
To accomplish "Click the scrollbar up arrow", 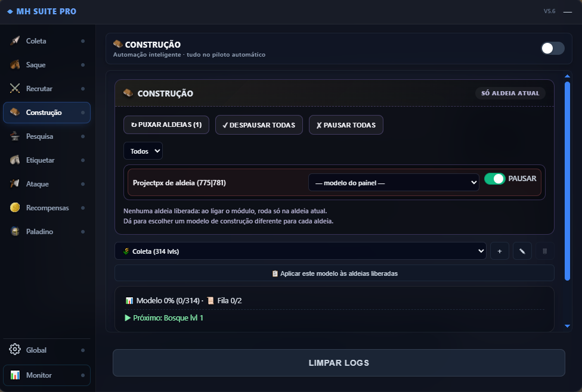I will [567, 76].
